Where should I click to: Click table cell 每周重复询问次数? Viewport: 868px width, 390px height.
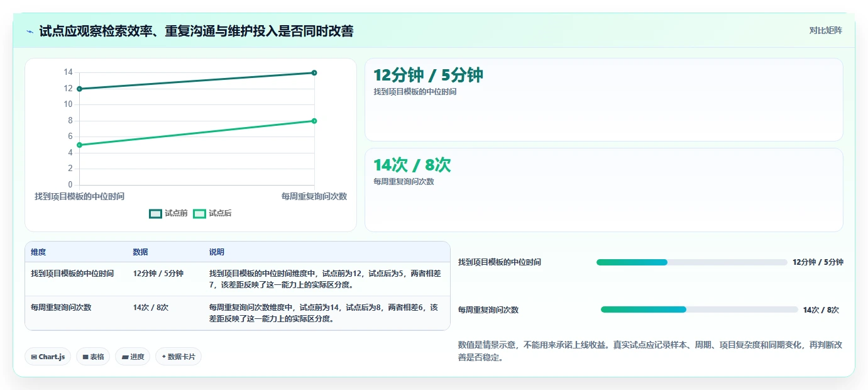pyautogui.click(x=61, y=308)
